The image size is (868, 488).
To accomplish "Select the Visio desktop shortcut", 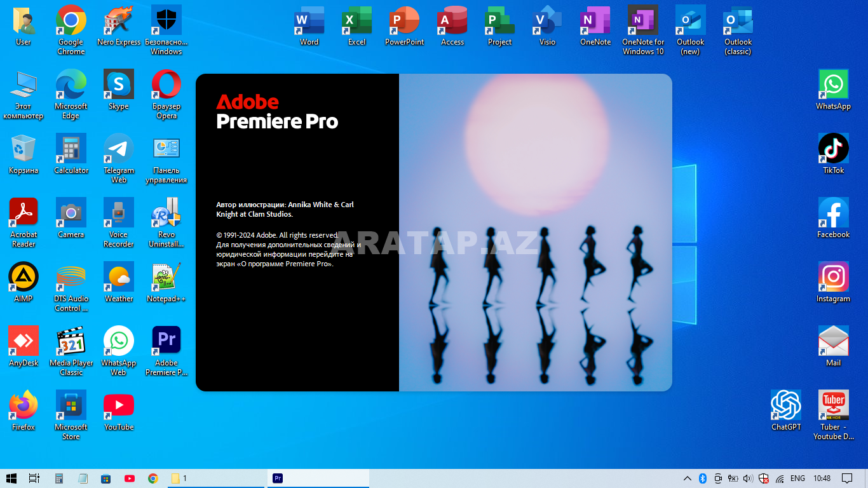I will [548, 25].
